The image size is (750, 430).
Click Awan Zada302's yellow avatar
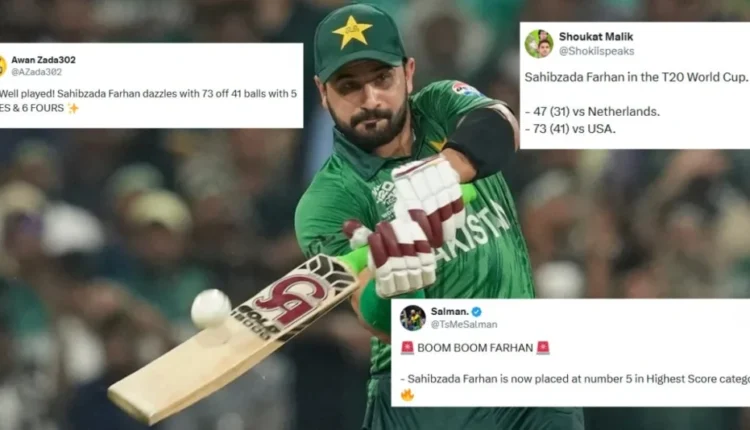2,66
